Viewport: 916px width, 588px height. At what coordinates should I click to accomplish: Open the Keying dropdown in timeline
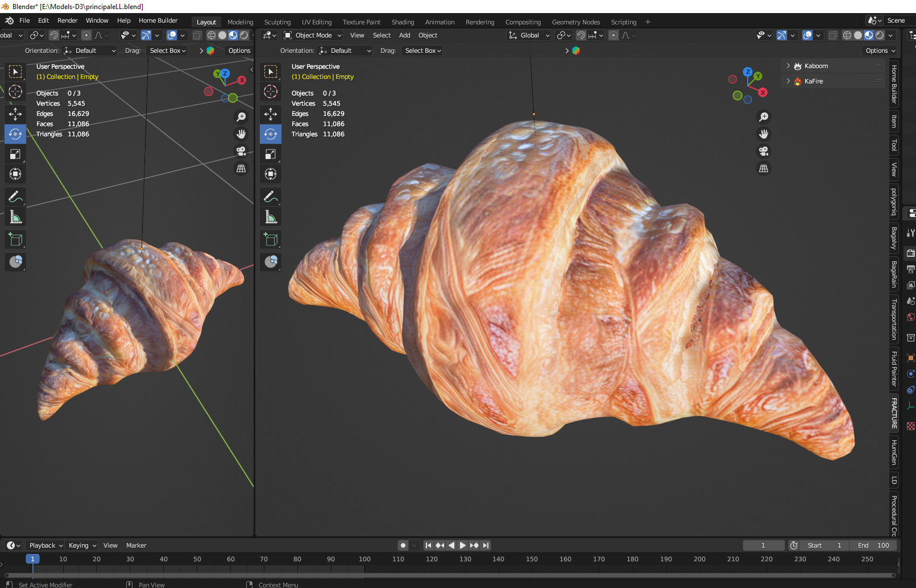(82, 545)
